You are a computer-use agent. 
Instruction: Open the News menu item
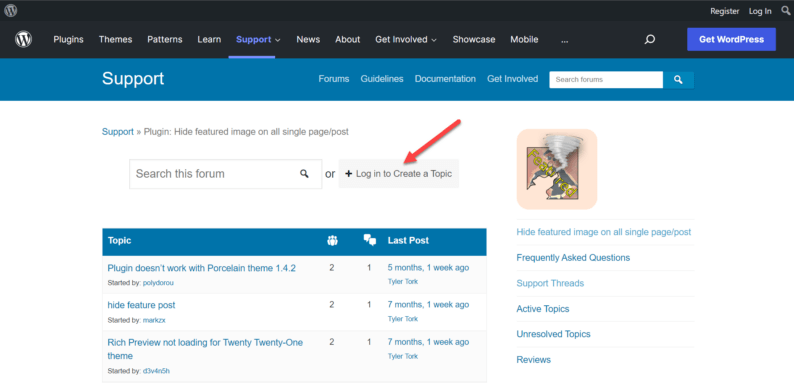pos(308,40)
